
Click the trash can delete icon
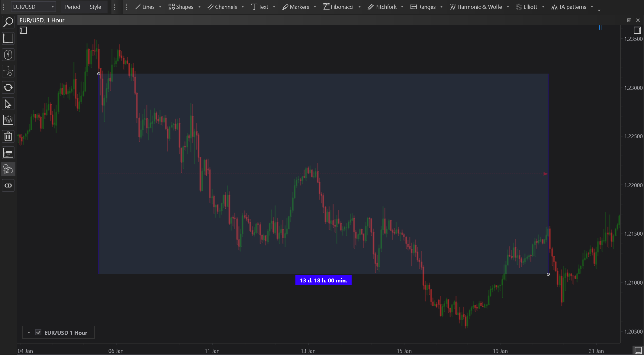point(8,136)
